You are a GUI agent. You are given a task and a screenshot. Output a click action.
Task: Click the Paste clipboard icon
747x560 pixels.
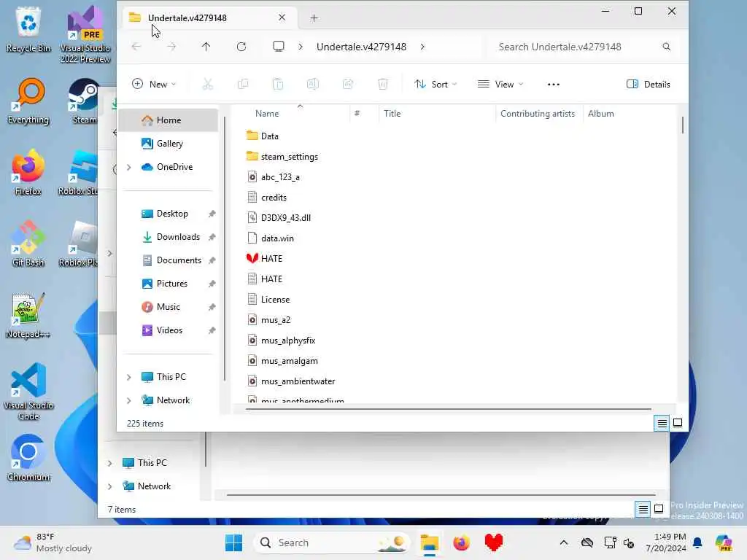click(x=278, y=85)
